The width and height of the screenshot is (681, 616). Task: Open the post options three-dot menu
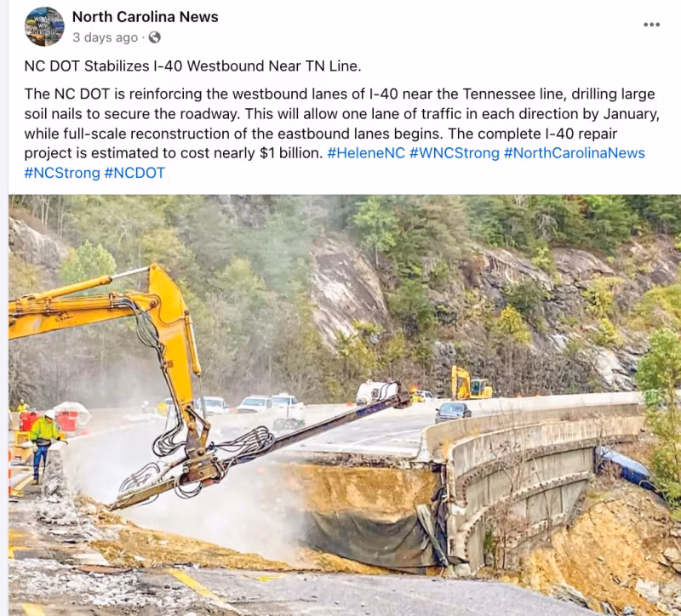pos(651,25)
